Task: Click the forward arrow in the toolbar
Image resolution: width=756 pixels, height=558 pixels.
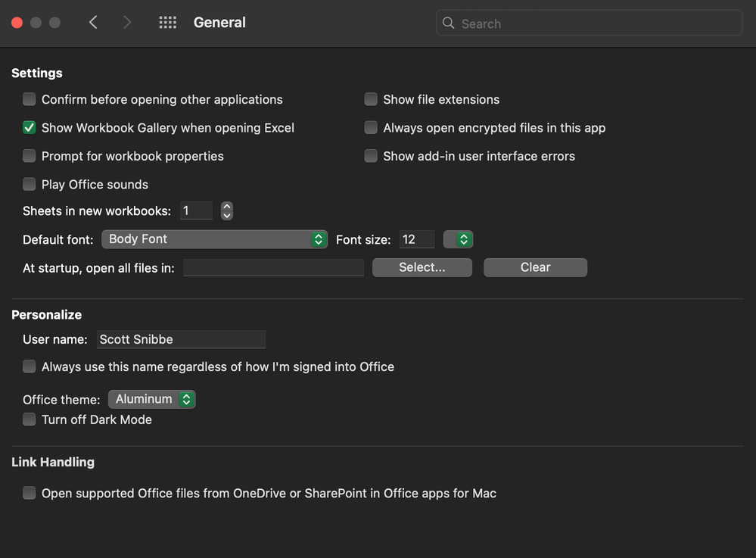Action: (x=127, y=23)
